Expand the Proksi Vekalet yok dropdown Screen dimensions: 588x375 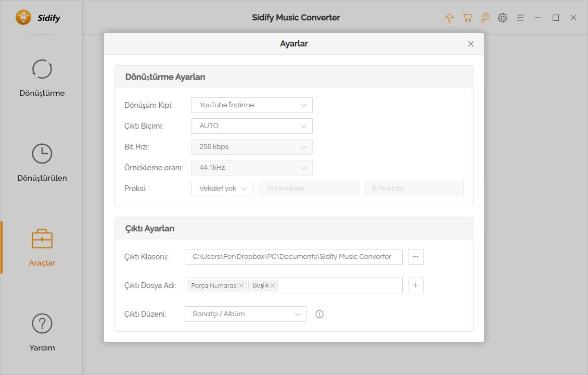[x=222, y=189]
